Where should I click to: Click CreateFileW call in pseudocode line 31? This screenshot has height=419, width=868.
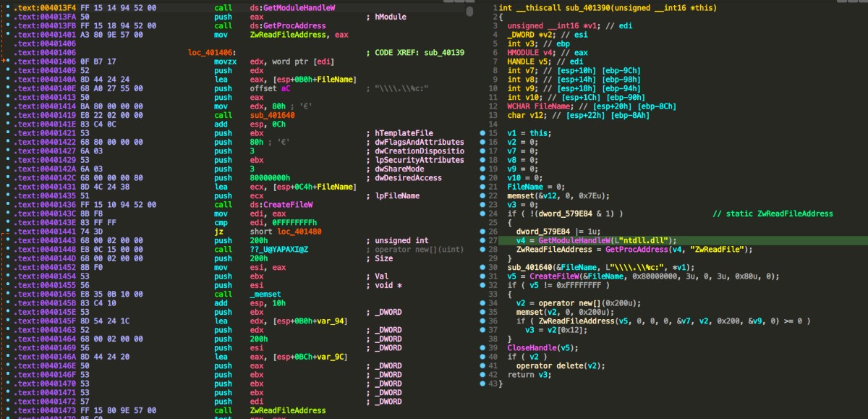click(555, 276)
